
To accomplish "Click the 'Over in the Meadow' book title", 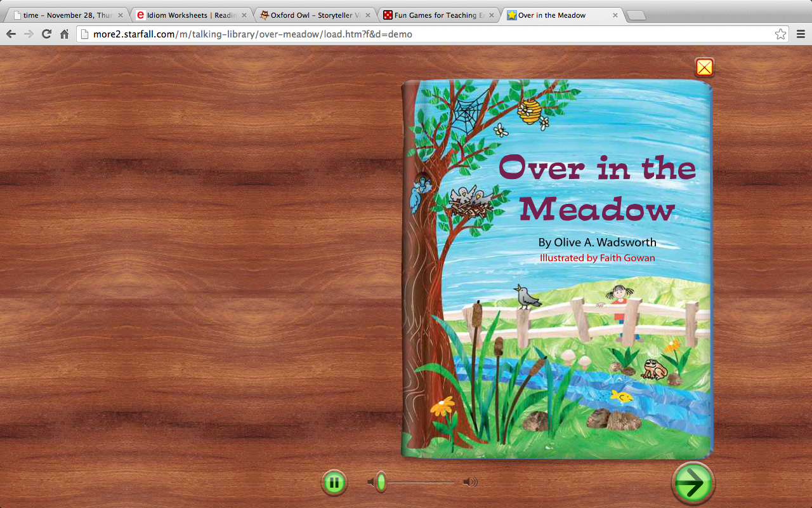I will click(x=597, y=189).
